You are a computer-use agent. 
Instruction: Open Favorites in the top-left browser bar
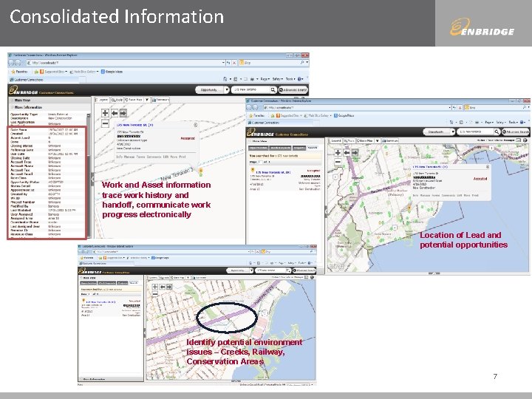click(19, 72)
